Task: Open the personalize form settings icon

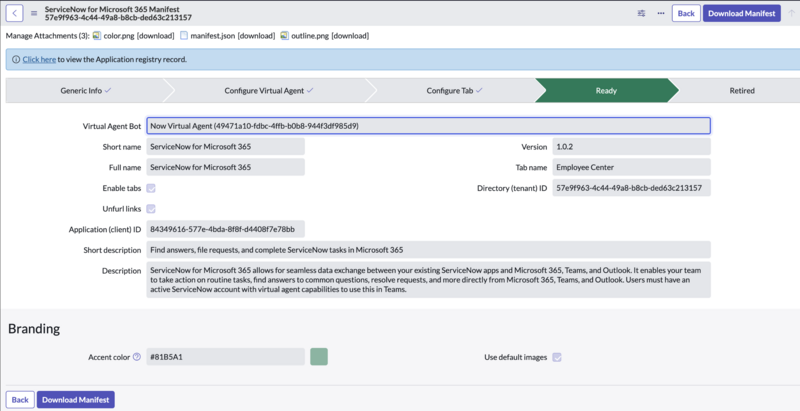Action: (x=641, y=13)
